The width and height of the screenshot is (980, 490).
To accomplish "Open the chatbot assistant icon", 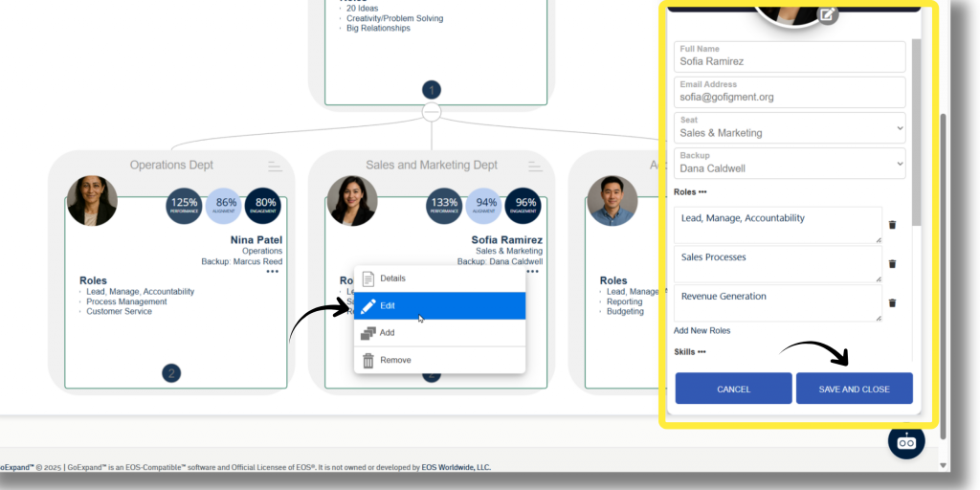I will [x=906, y=441].
